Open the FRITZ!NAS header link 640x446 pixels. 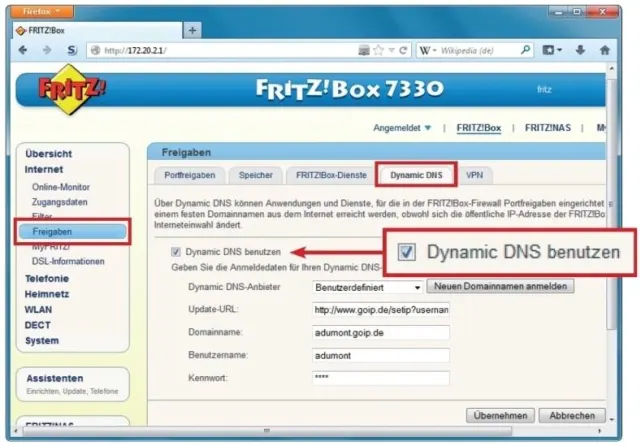tap(548, 128)
